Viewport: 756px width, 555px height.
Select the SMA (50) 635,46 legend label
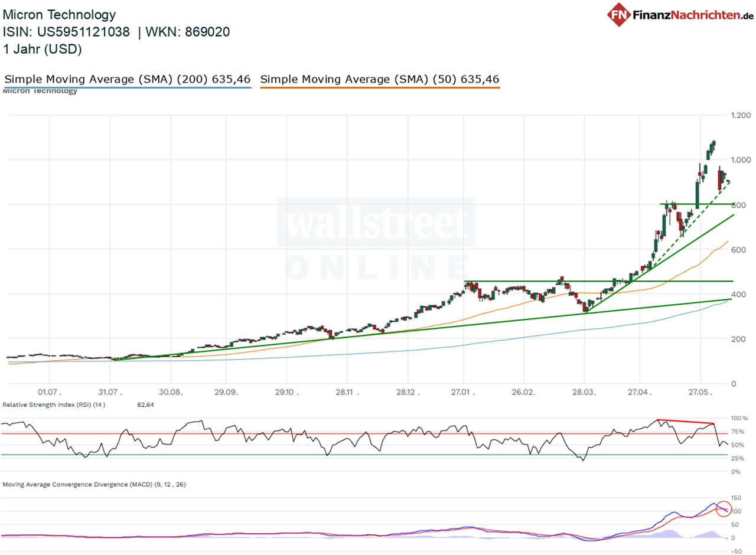click(380, 79)
